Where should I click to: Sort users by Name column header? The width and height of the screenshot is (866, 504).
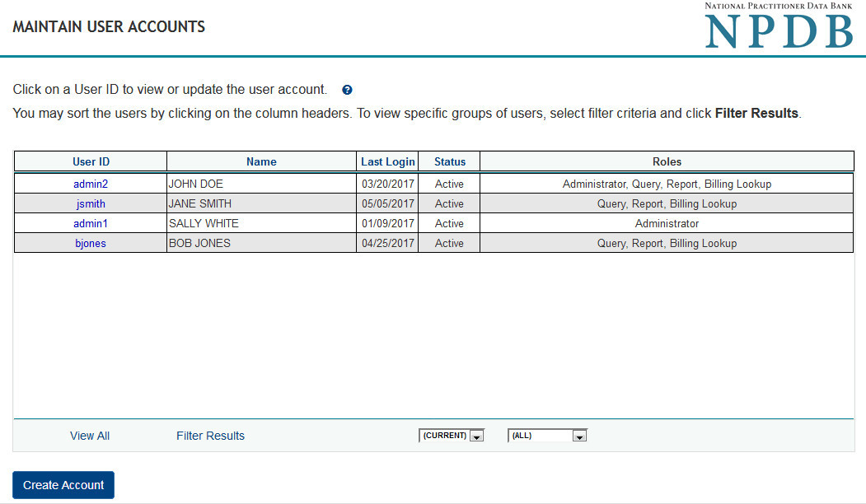tap(261, 162)
